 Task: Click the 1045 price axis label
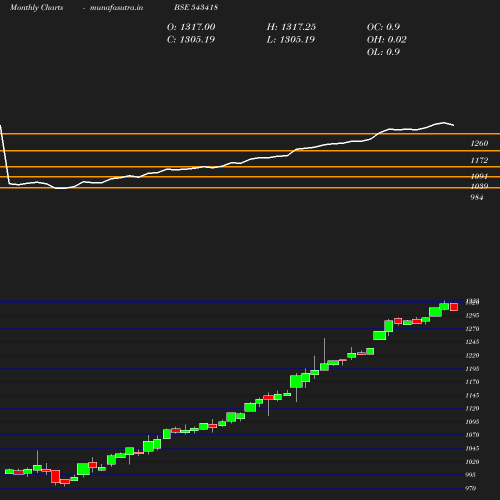coord(472,448)
